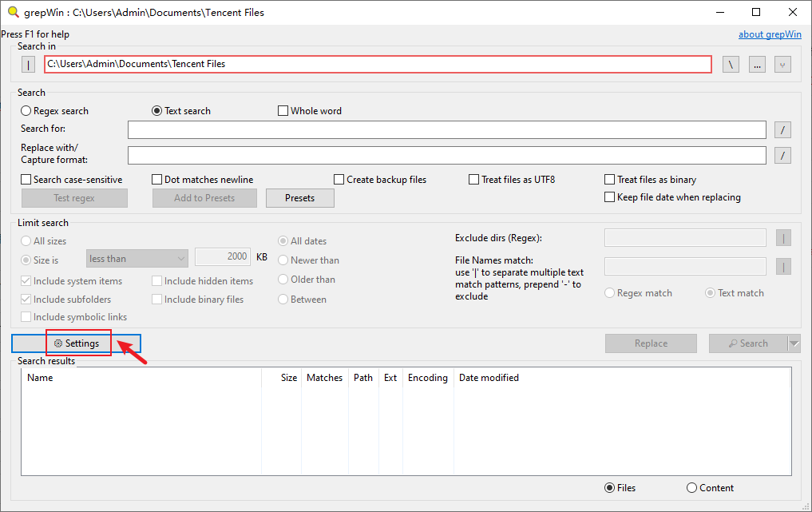Viewport: 812px width, 512px height.
Task: Open Settings with the gear icon
Action: 76,343
